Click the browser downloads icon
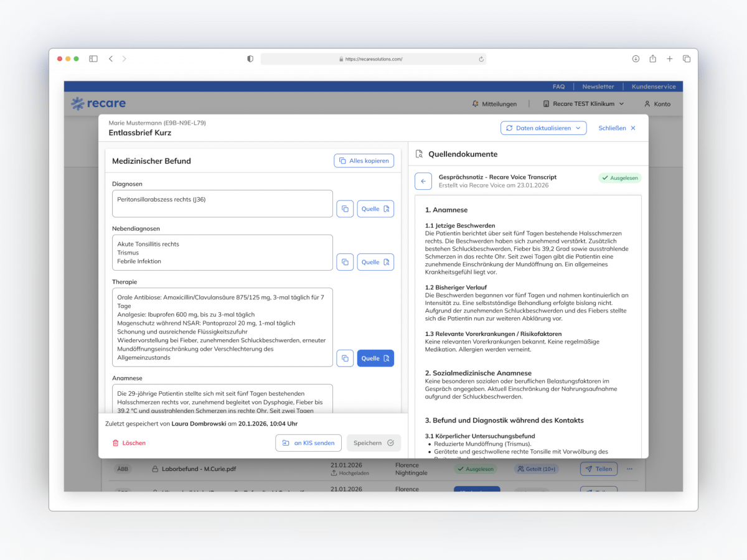The width and height of the screenshot is (747, 560). pyautogui.click(x=636, y=58)
